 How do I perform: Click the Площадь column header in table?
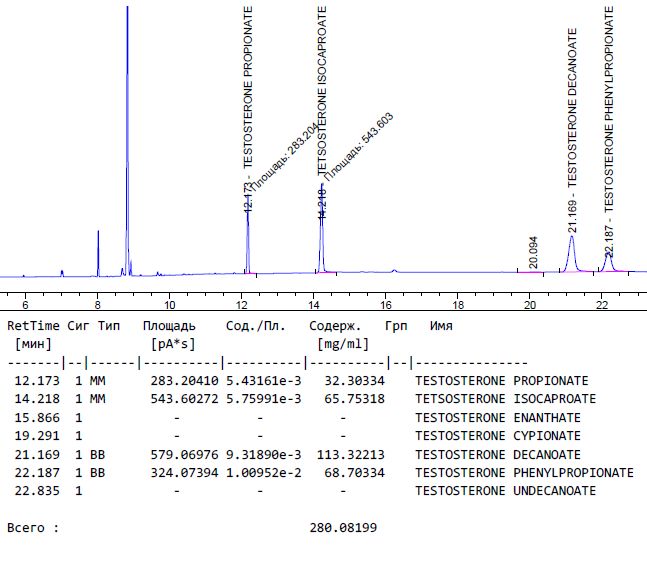point(169,326)
